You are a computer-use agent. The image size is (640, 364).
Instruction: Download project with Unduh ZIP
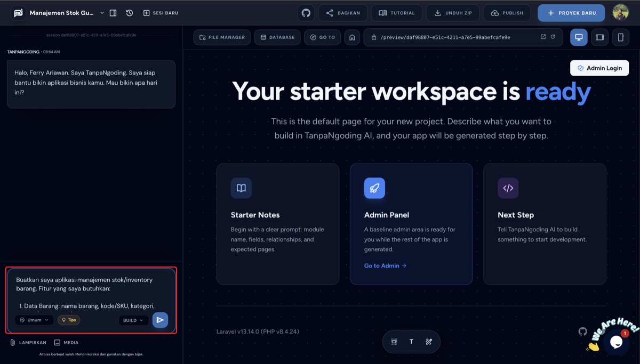[x=453, y=13]
